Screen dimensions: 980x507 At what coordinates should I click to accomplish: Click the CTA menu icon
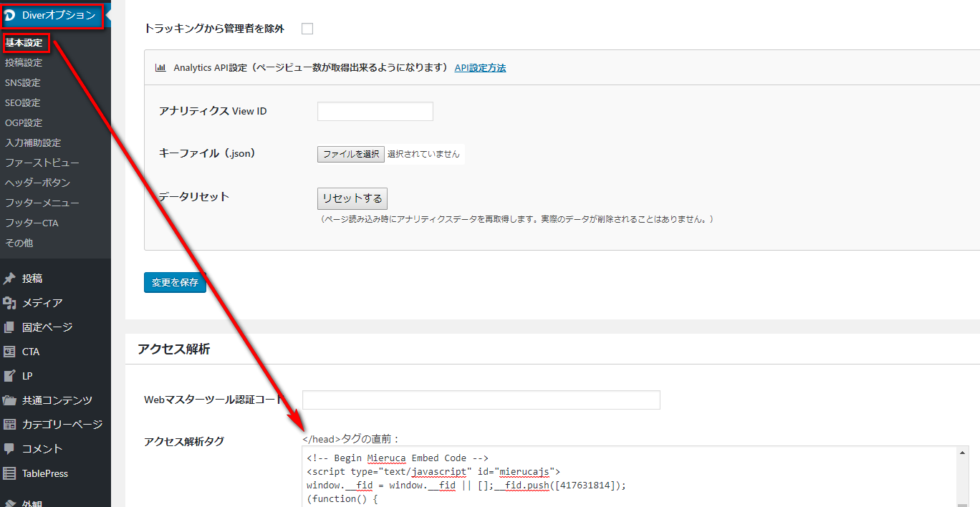[9, 352]
